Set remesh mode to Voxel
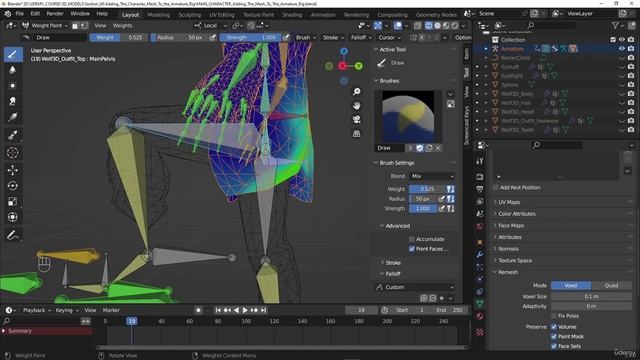 tap(571, 286)
